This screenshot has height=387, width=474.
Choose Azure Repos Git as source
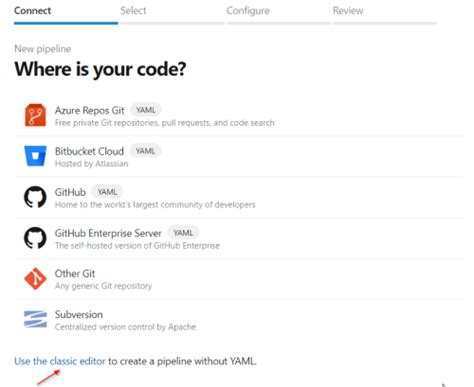(239, 116)
